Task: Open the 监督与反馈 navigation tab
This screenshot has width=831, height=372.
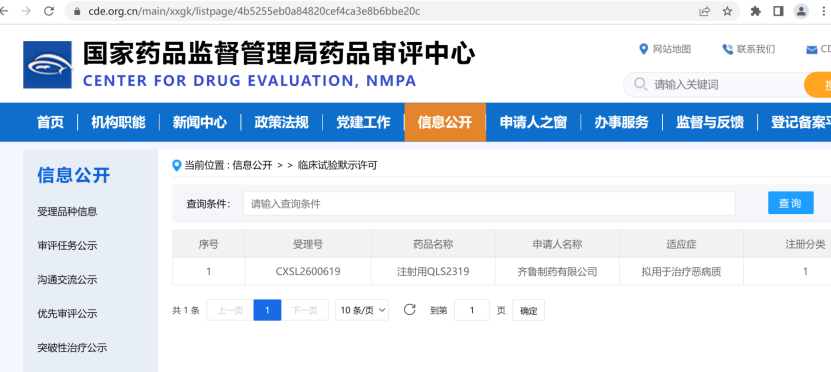Action: [710, 122]
